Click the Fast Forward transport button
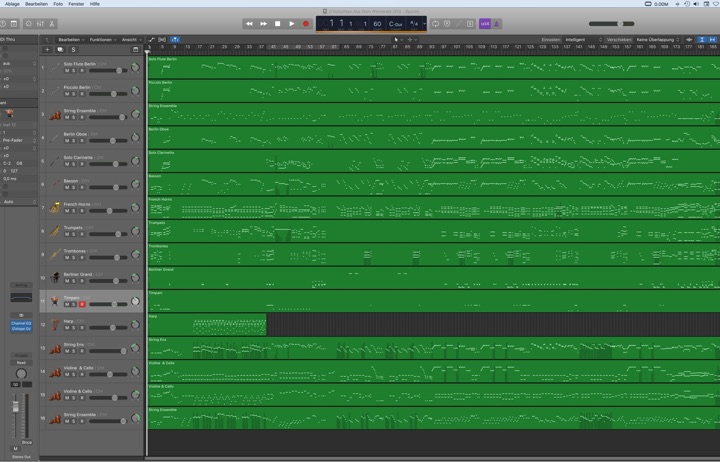Screen dimensions: 720x462 264,23
